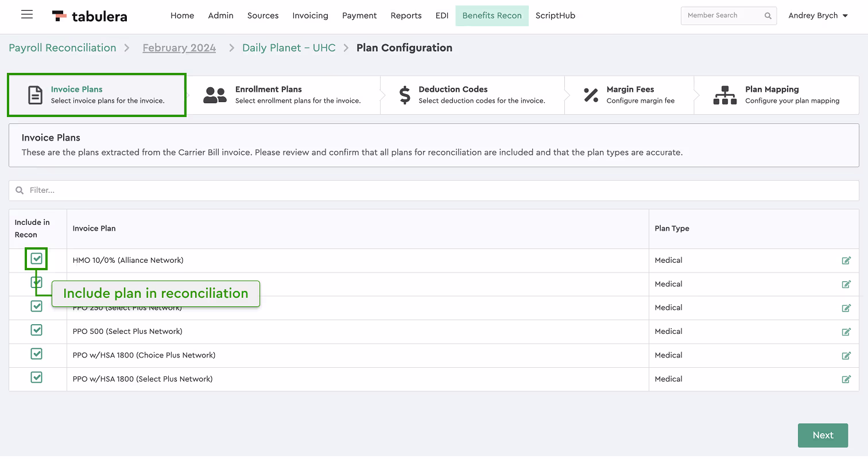
Task: Uncheck HMO 10/0% (Alliance Network) plan
Action: coord(37,259)
